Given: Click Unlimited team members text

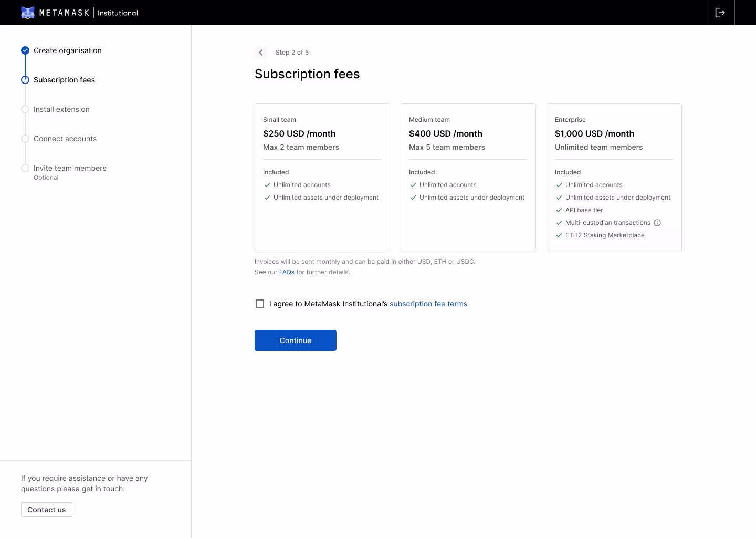Looking at the screenshot, I should pos(598,147).
